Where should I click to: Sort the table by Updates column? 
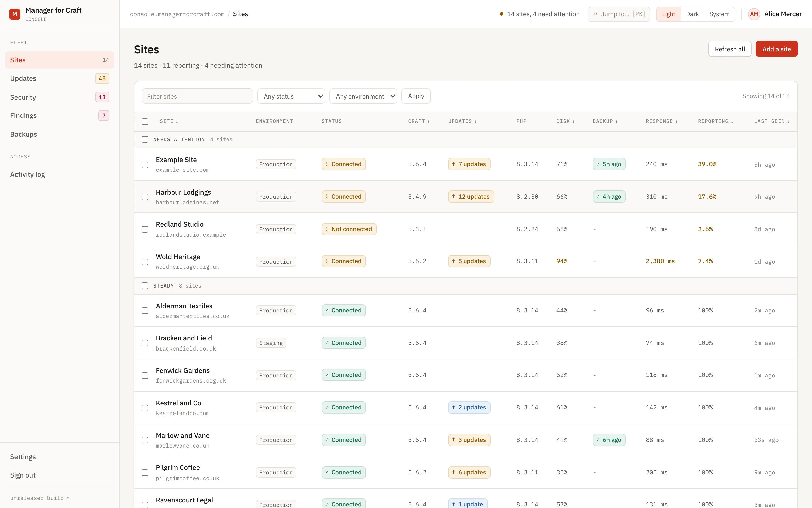point(462,121)
